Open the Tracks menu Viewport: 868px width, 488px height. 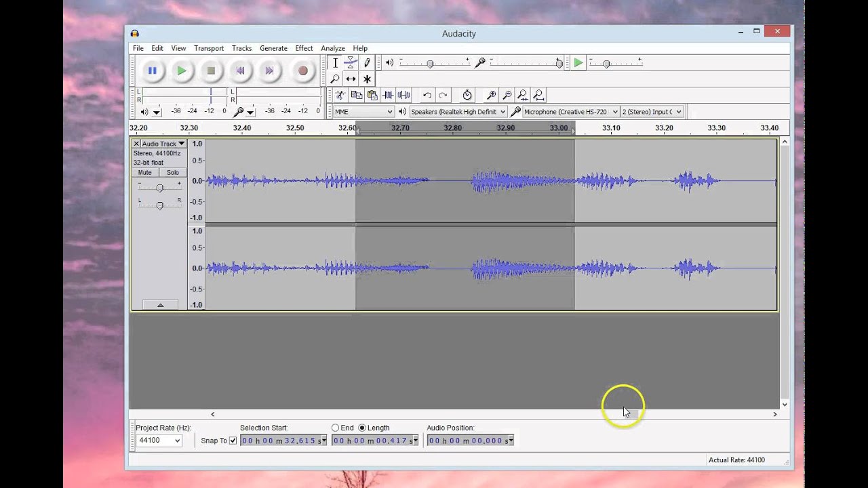tap(241, 48)
